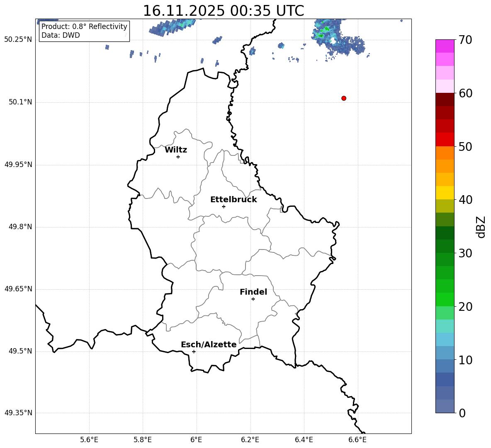The width and height of the screenshot is (491, 448).
Task: Click the elongated radar echo band near 5.9°E
Action: (x=172, y=27)
